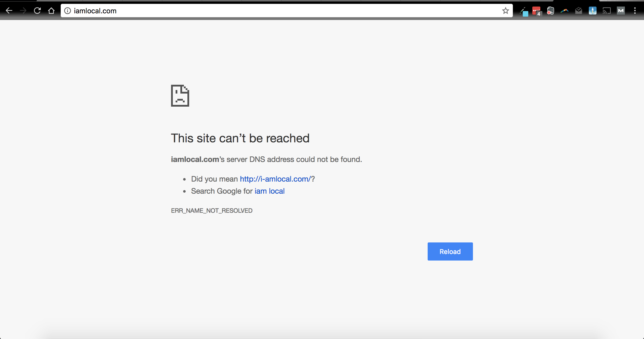View site information via the circled i icon
The image size is (644, 339).
[x=67, y=11]
